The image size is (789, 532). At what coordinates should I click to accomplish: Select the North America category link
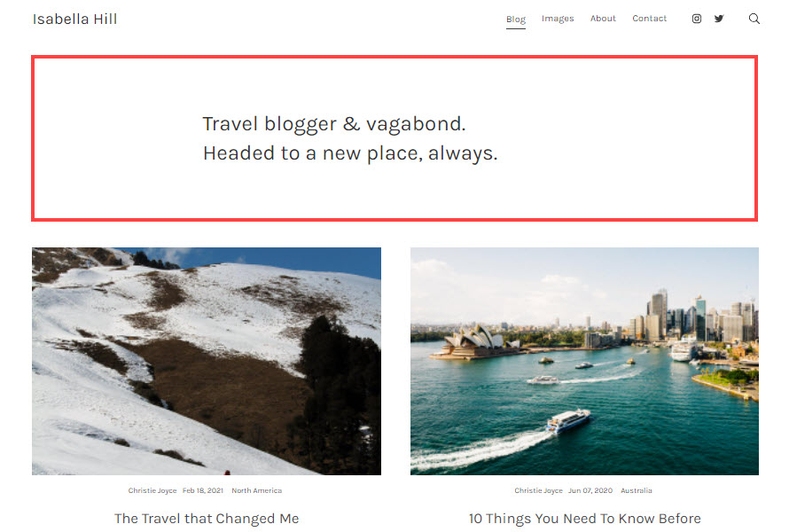pos(256,490)
